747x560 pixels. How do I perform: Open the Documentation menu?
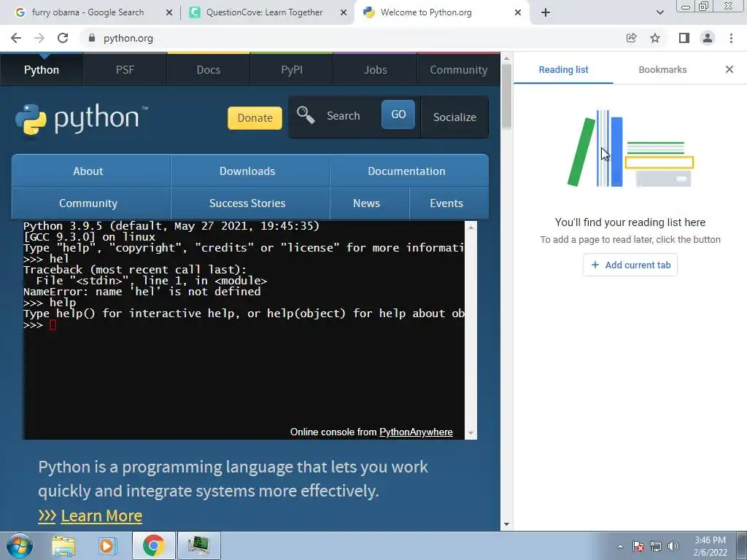pyautogui.click(x=406, y=171)
